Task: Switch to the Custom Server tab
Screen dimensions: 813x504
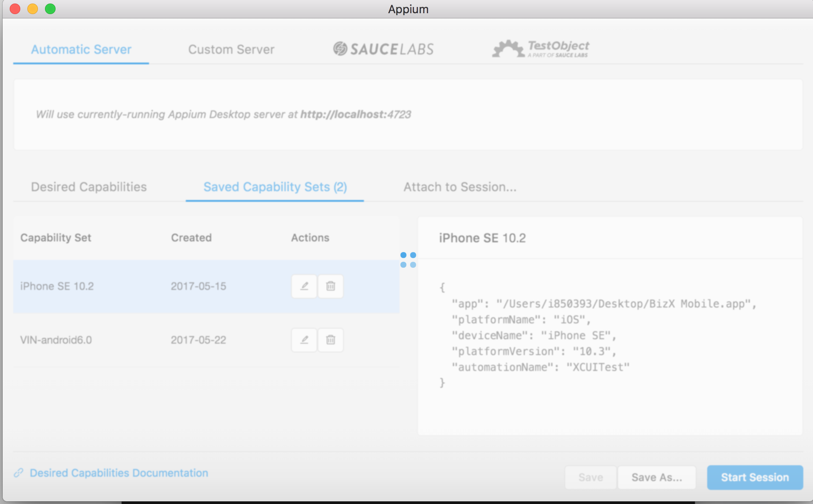Action: [231, 49]
